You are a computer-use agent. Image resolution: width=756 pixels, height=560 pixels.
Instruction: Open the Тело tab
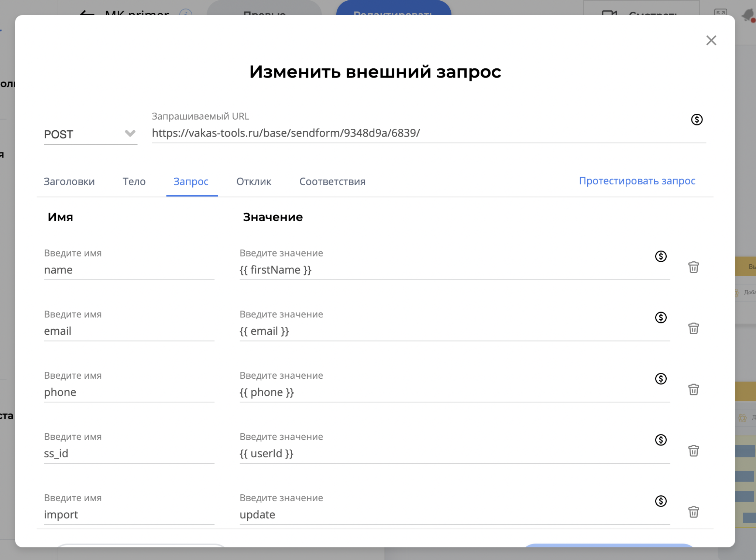[134, 182]
